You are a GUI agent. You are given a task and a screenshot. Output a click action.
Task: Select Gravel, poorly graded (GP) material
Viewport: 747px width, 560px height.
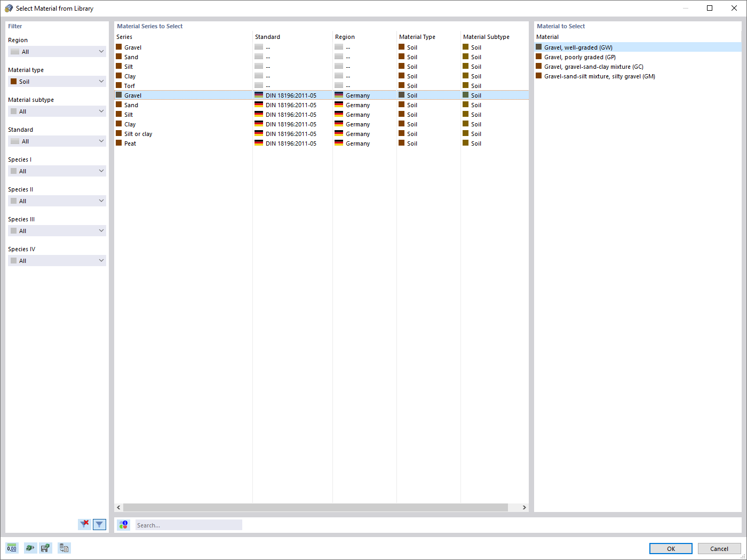tap(638, 57)
